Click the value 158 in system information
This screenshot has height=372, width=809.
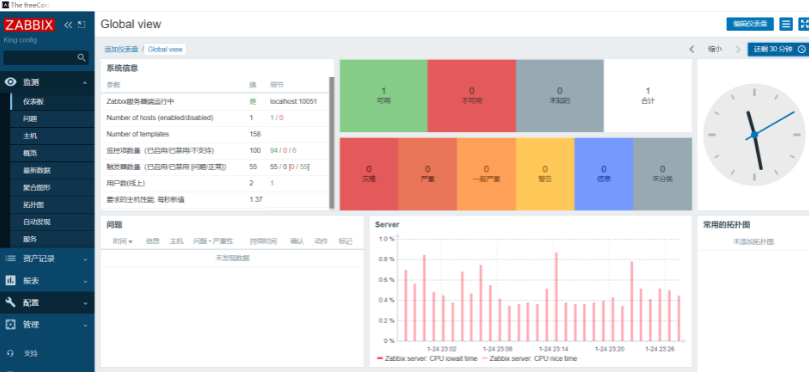(255, 134)
